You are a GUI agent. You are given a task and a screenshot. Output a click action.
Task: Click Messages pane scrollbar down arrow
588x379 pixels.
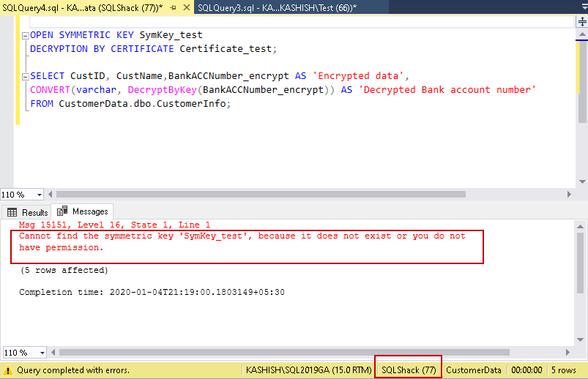pos(580,340)
